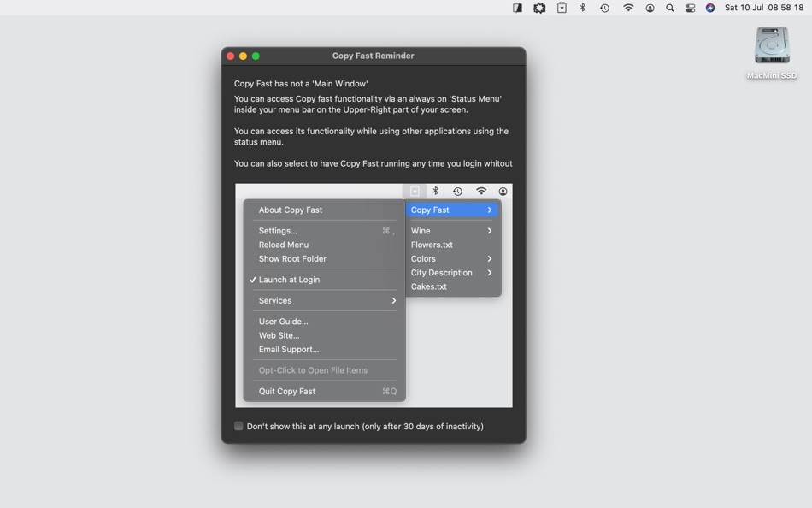This screenshot has width=812, height=508.
Task: Click the half-shaded page icon in the menu bar
Action: (517, 8)
